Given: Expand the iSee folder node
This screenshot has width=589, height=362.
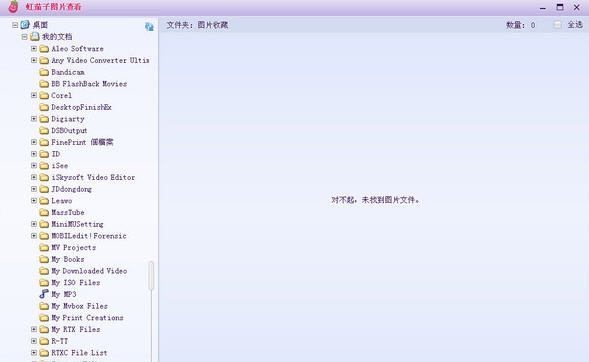Looking at the screenshot, I should coord(34,166).
